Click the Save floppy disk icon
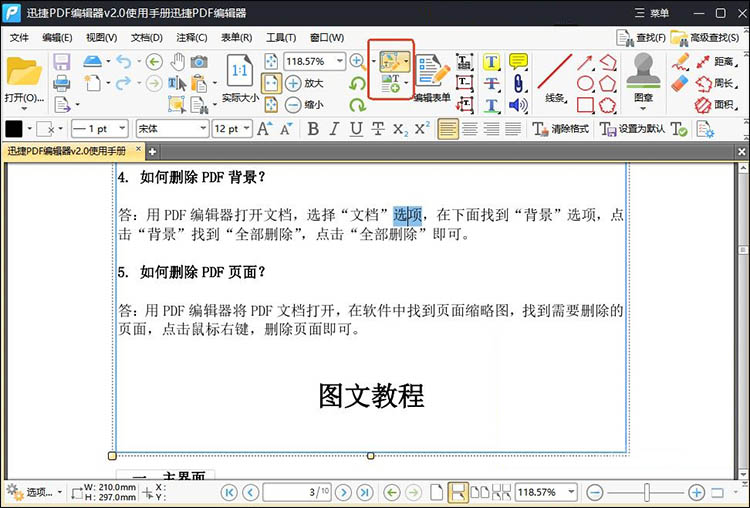 pyautogui.click(x=62, y=62)
